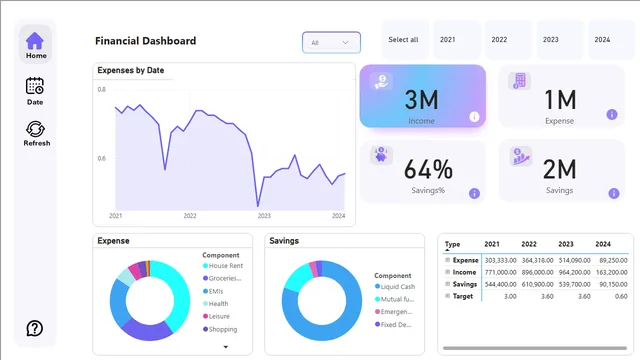Open the Home page icon
This screenshot has width=640, height=360.
coord(35,41)
